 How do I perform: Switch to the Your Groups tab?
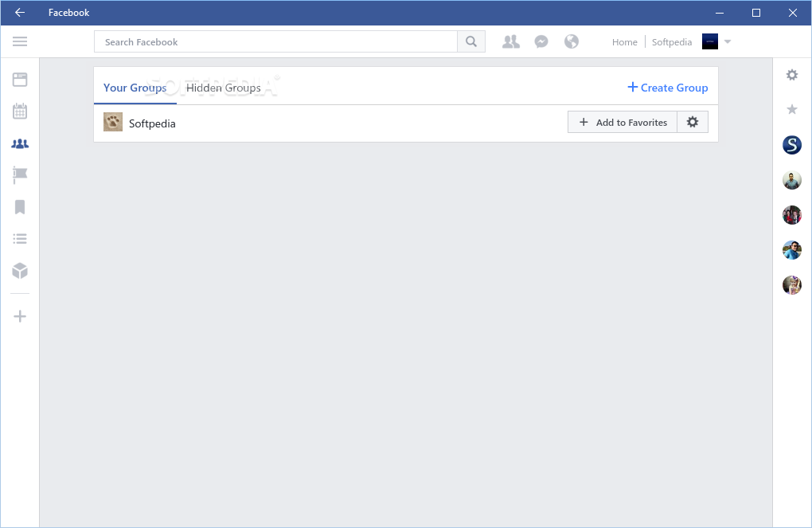[135, 88]
